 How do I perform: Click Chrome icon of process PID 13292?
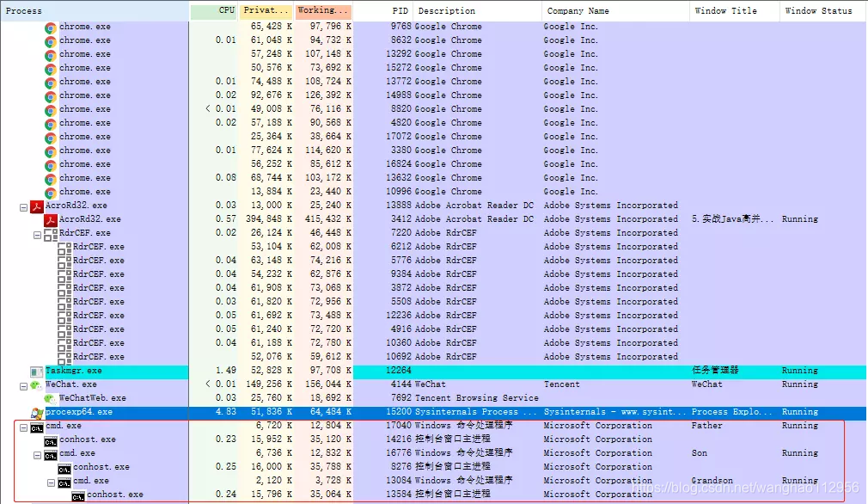(51, 55)
